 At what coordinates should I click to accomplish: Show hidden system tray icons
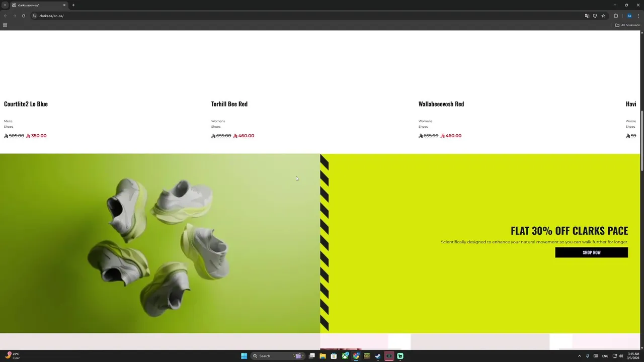(579, 356)
